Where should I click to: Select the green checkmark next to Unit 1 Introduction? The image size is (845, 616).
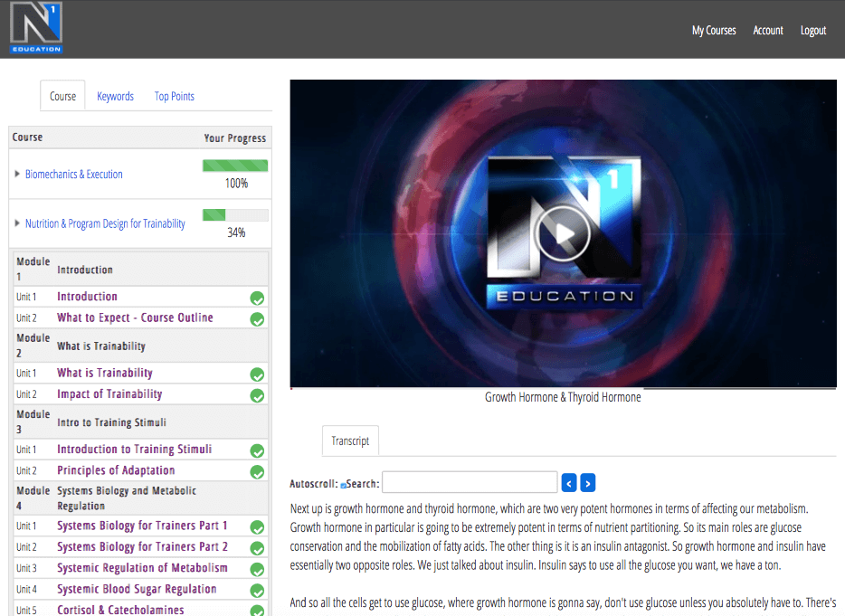click(257, 297)
